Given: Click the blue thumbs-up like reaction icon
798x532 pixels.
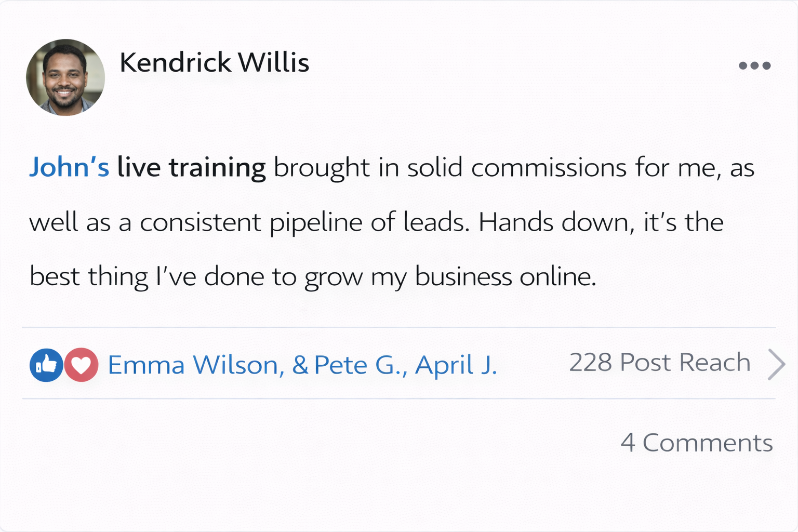Looking at the screenshot, I should point(46,365).
